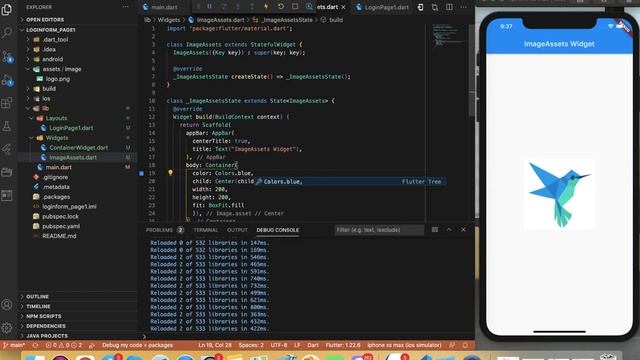
Task: Open logo.png in the file tree
Action: [58, 79]
